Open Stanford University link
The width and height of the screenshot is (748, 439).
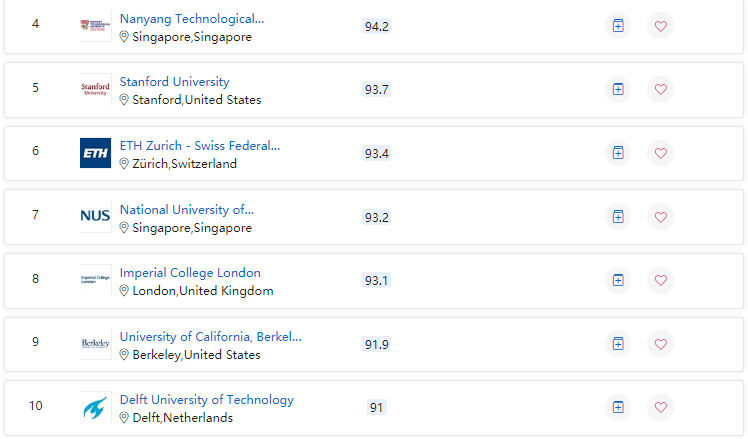[x=175, y=82]
